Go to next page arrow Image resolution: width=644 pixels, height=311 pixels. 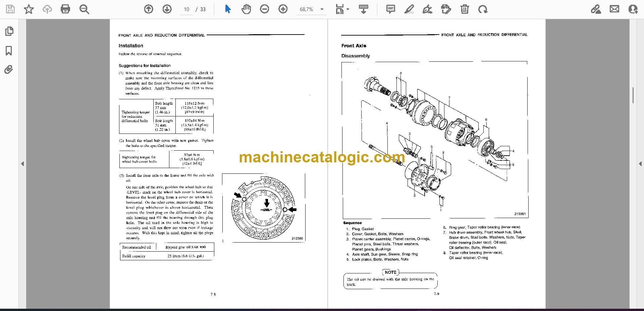(x=167, y=9)
